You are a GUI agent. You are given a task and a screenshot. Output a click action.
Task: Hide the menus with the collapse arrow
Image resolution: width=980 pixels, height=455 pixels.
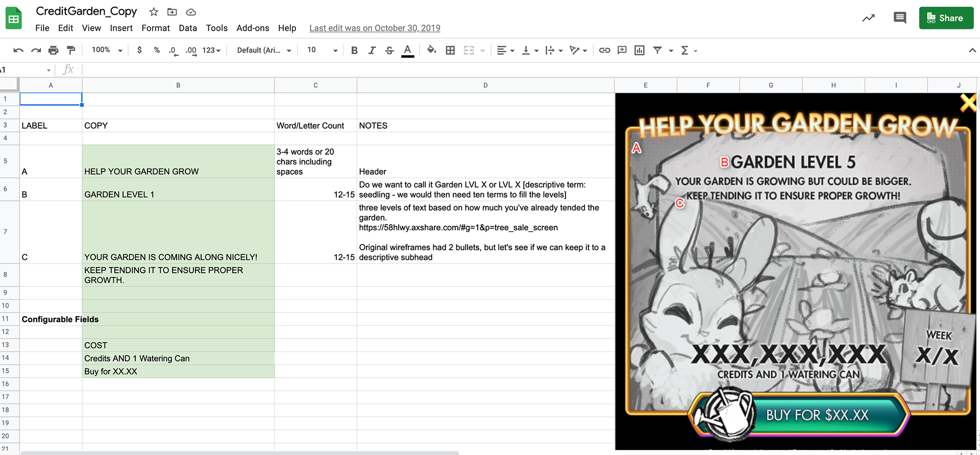click(x=972, y=50)
